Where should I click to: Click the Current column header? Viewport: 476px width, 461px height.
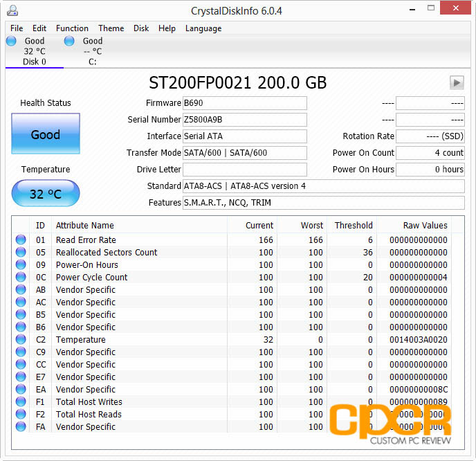252,226
